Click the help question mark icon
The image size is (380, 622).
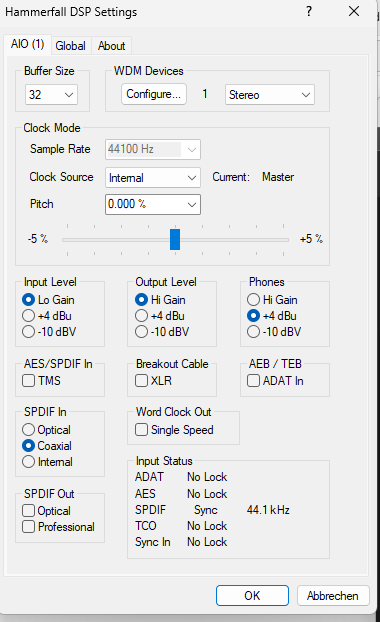309,11
